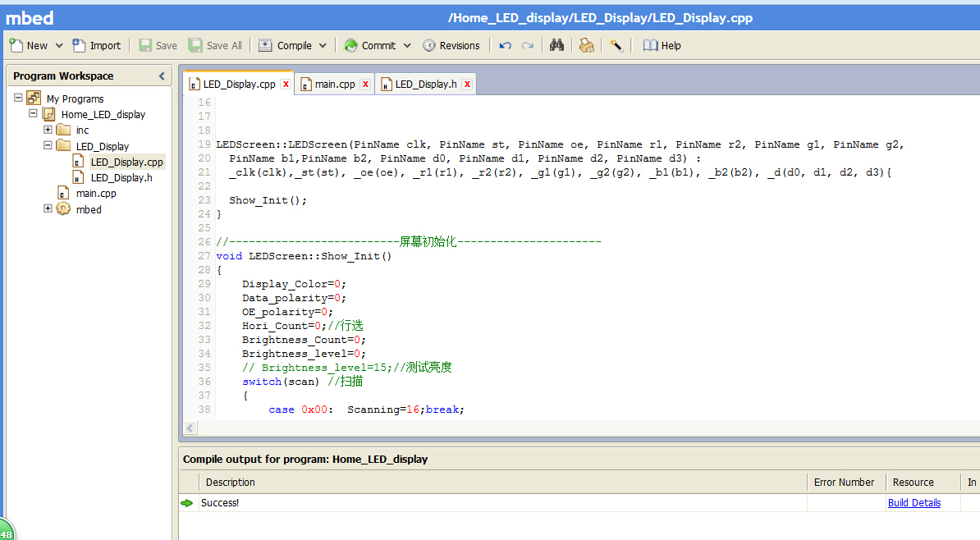Click the Commit button
Viewport: 980px width, 540px height.
coord(370,46)
